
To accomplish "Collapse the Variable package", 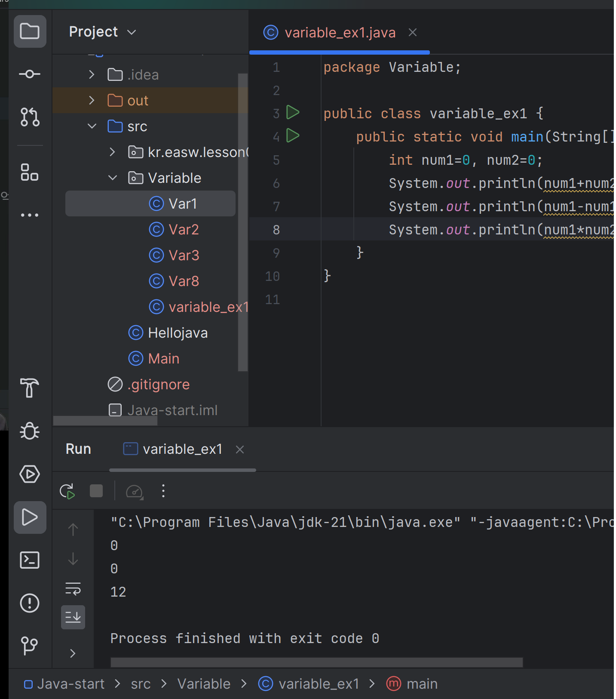I will [x=113, y=178].
